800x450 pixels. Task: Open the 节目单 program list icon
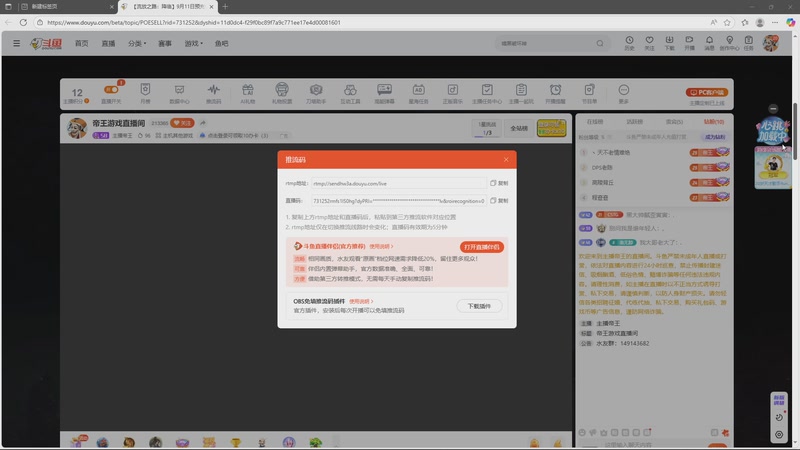click(x=589, y=93)
